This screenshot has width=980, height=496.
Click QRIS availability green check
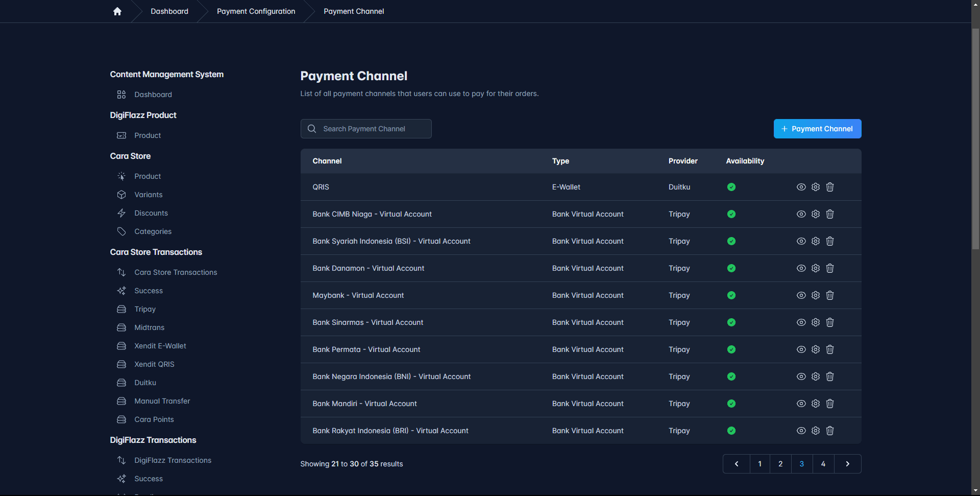(x=731, y=187)
